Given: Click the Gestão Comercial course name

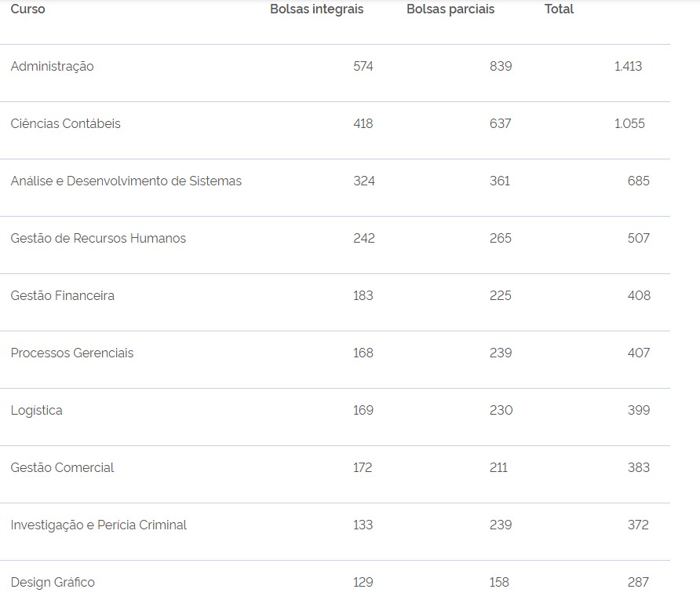Looking at the screenshot, I should [x=63, y=468].
